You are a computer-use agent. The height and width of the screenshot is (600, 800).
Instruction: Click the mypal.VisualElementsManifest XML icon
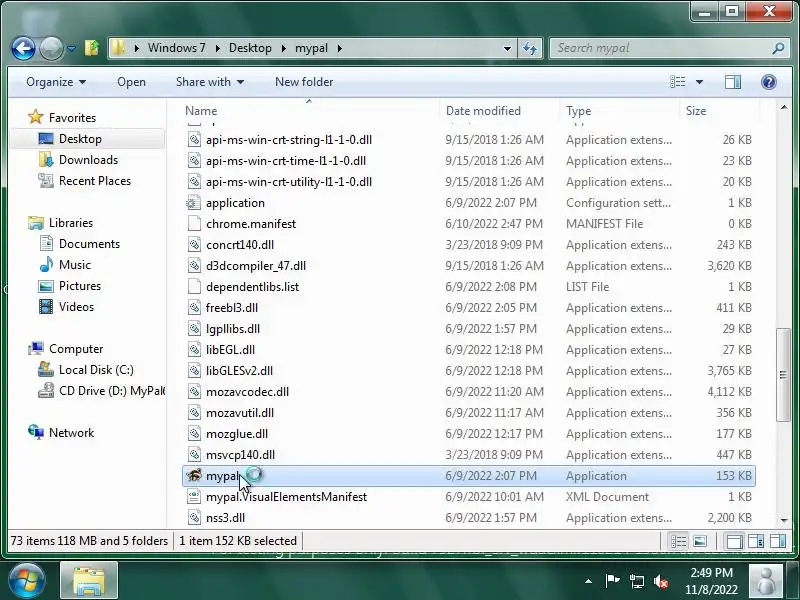[x=194, y=496]
